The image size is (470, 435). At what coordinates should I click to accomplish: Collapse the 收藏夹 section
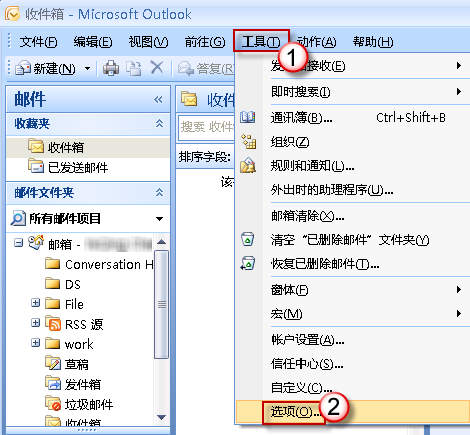[159, 124]
